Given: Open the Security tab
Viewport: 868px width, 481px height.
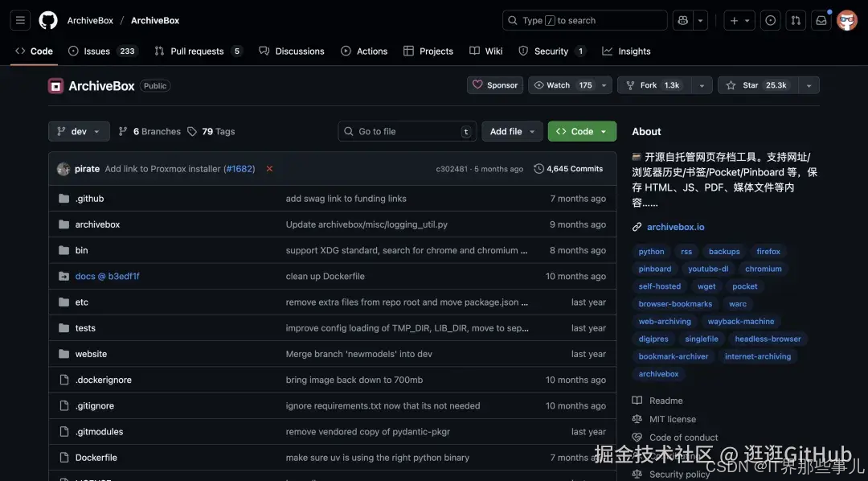Looking at the screenshot, I should coord(552,51).
